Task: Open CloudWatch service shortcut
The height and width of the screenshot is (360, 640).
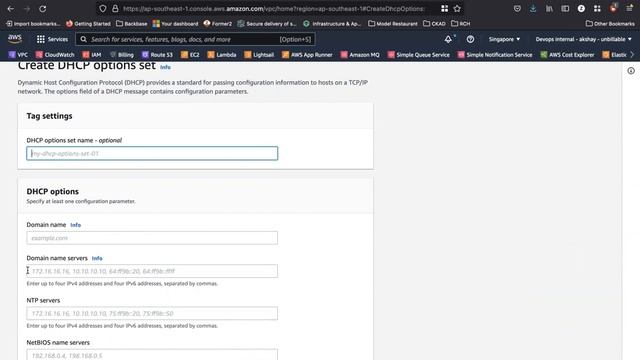Action: point(55,55)
